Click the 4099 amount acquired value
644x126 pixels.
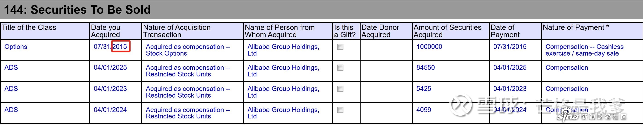click(424, 109)
